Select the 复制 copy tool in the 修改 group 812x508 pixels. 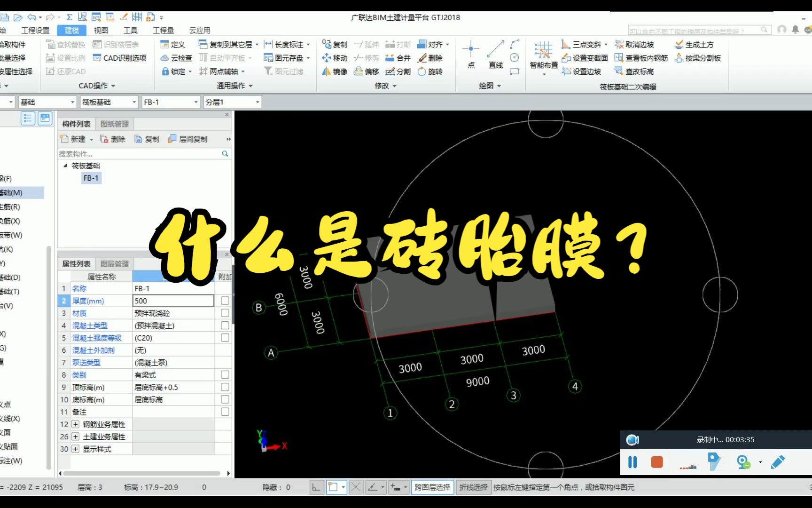tap(335, 44)
